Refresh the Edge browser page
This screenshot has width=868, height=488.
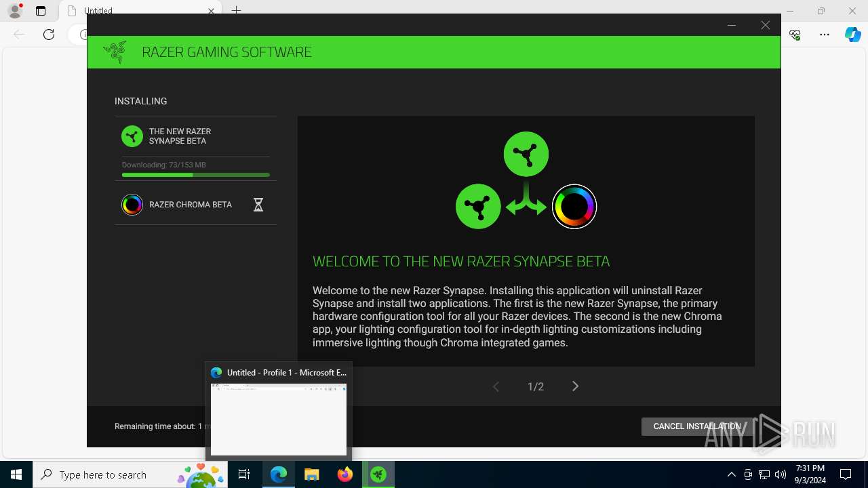click(49, 35)
